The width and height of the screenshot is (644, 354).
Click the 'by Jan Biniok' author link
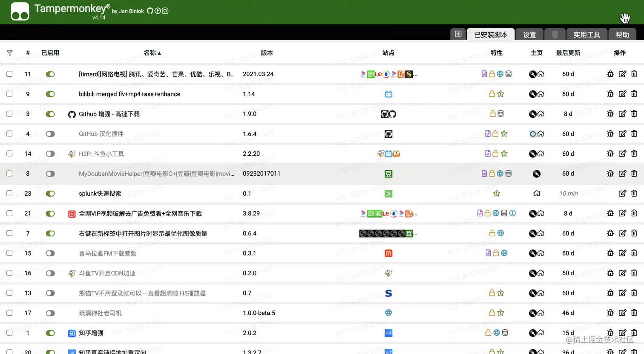tap(128, 11)
